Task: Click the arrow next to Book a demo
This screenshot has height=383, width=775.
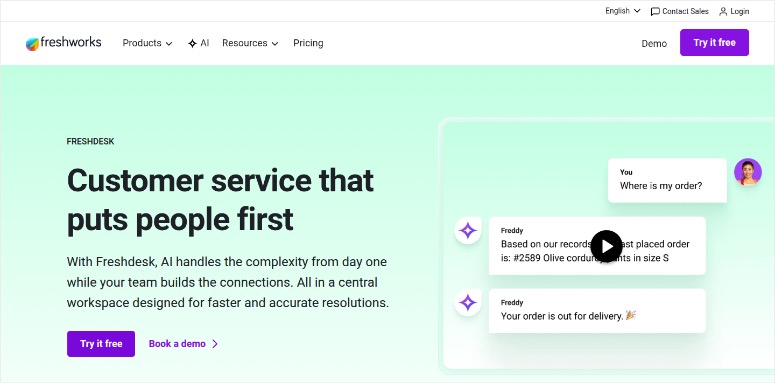Action: 215,344
